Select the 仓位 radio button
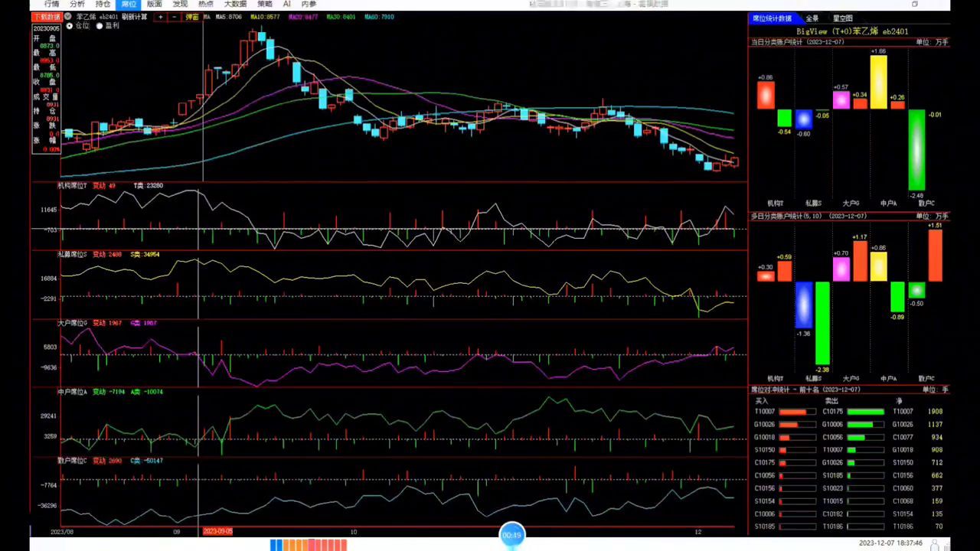Viewport: 980px width, 551px height. pos(70,26)
